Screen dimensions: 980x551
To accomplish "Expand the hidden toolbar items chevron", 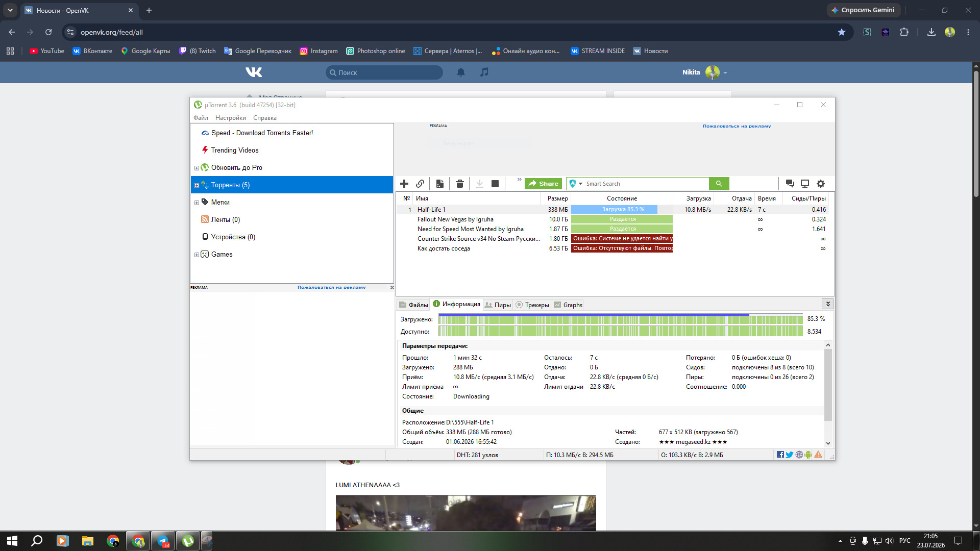I will pos(519,180).
